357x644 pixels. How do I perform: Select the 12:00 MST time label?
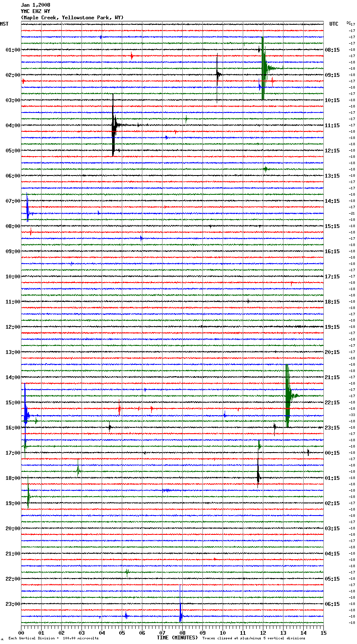click(13, 327)
